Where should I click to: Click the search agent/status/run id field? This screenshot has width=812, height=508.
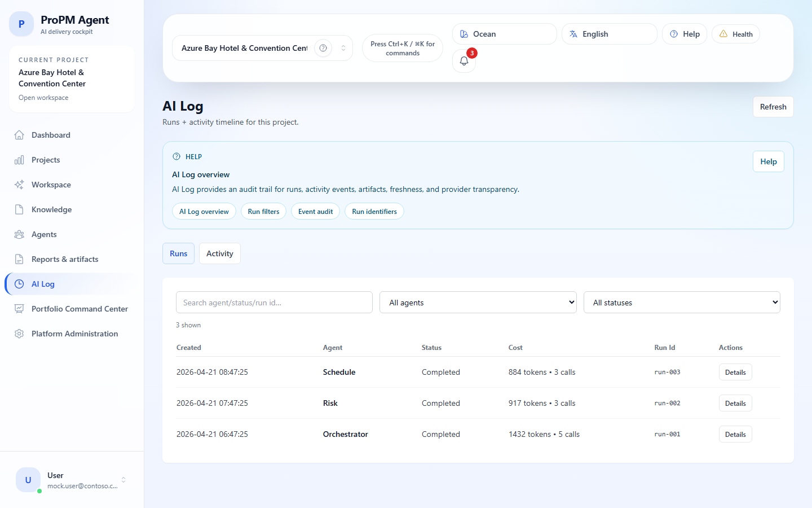click(274, 303)
